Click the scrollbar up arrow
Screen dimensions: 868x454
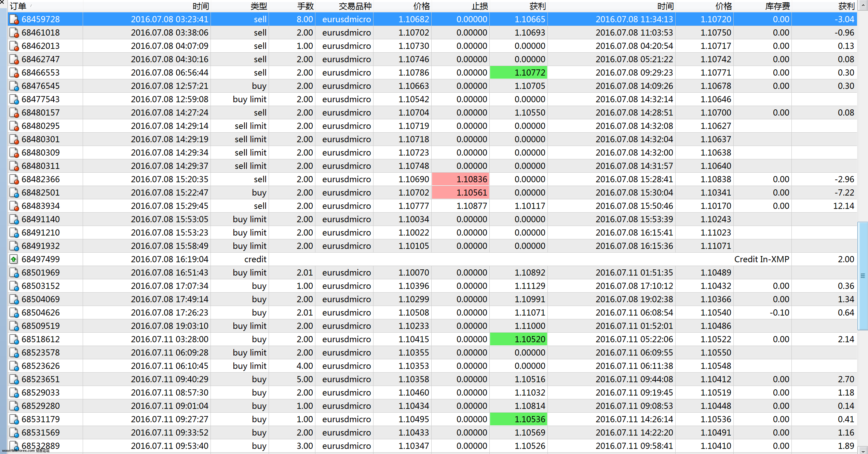click(863, 6)
